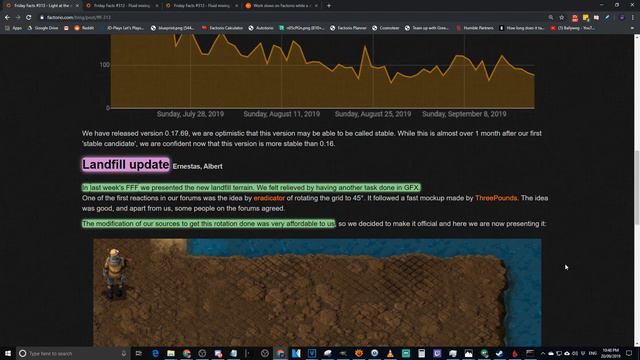Switch to the Friday Facts #312 tab
Image resolution: width=640 pixels, height=360 pixels.
(121, 6)
